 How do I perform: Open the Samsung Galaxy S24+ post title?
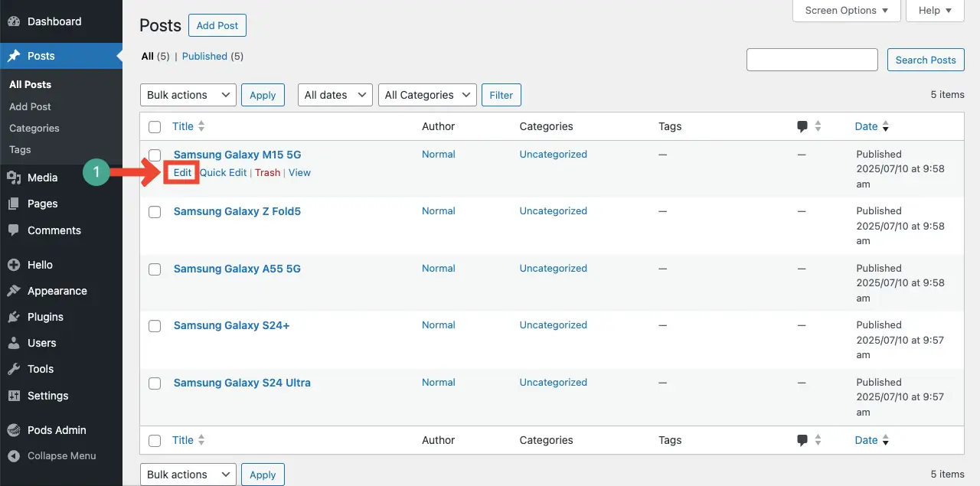click(x=231, y=325)
